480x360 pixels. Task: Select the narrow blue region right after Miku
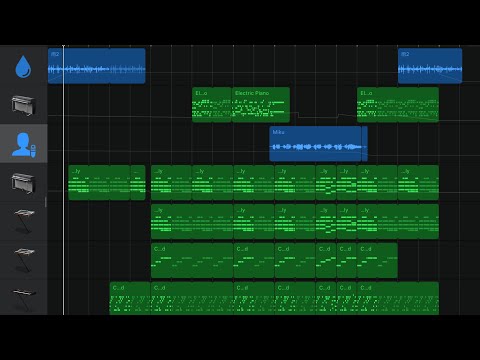click(x=365, y=144)
